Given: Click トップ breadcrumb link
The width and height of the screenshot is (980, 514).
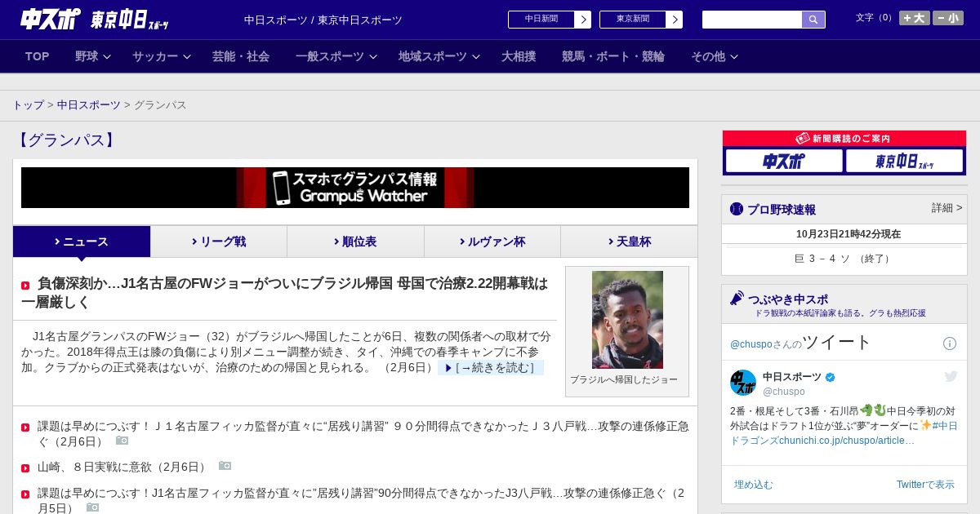Looking at the screenshot, I should pos(28,105).
